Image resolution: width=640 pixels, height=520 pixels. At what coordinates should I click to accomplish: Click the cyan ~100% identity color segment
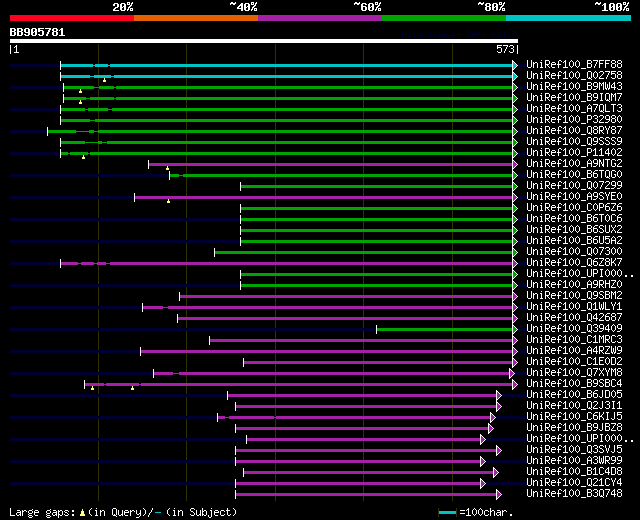[568, 18]
